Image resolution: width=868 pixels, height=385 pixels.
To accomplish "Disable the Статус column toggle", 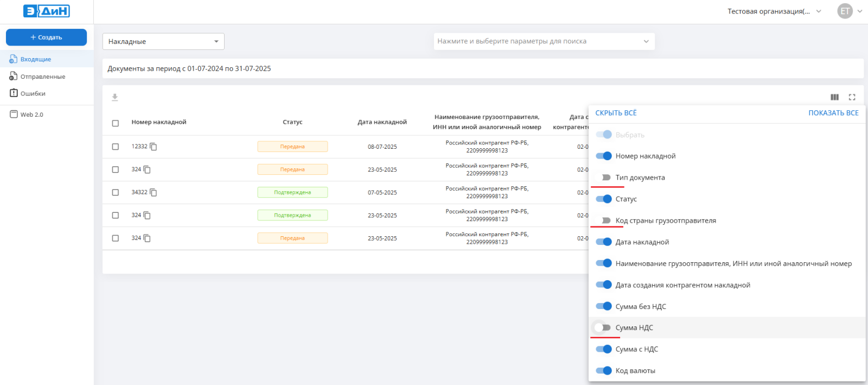I will pos(603,199).
